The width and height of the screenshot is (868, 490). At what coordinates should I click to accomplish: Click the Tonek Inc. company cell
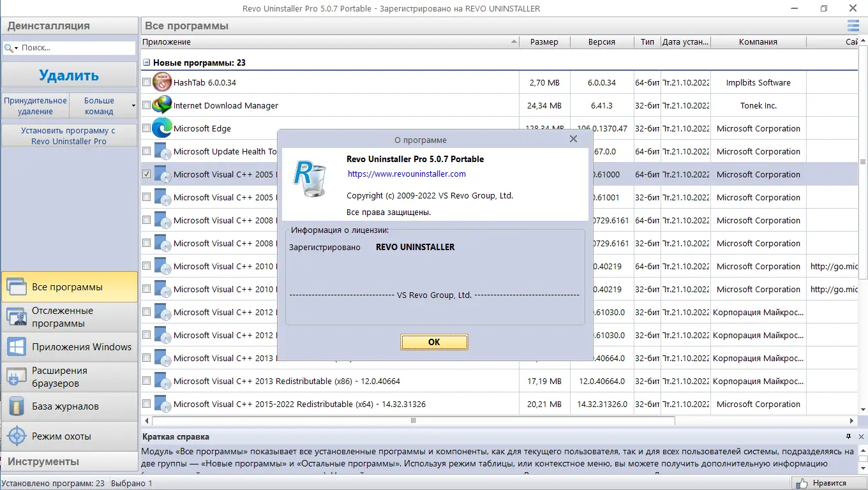[758, 105]
